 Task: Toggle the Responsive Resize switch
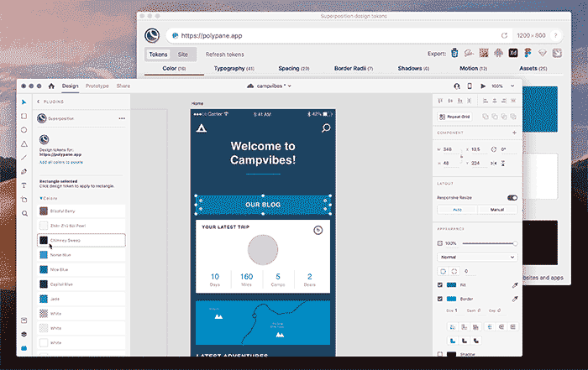[x=512, y=198]
